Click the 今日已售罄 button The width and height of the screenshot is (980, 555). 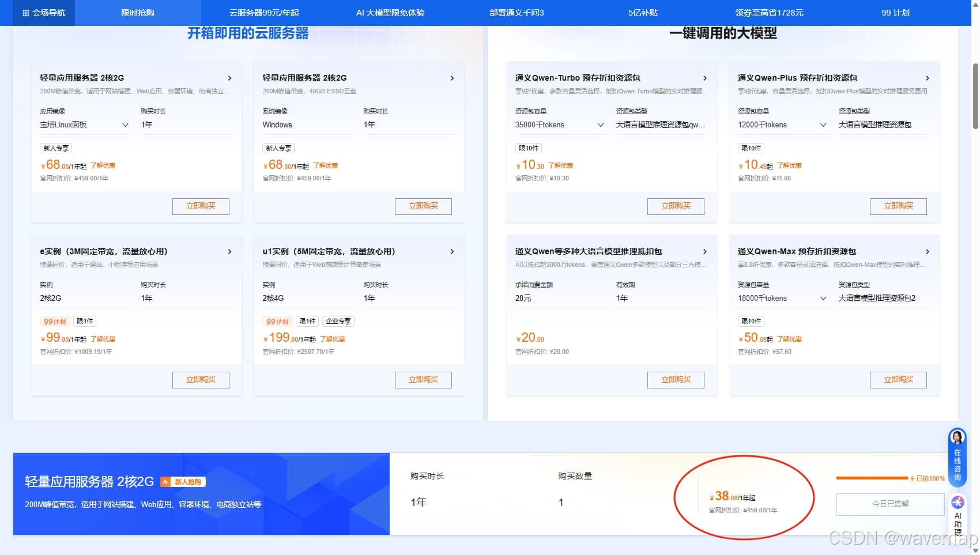[890, 504]
